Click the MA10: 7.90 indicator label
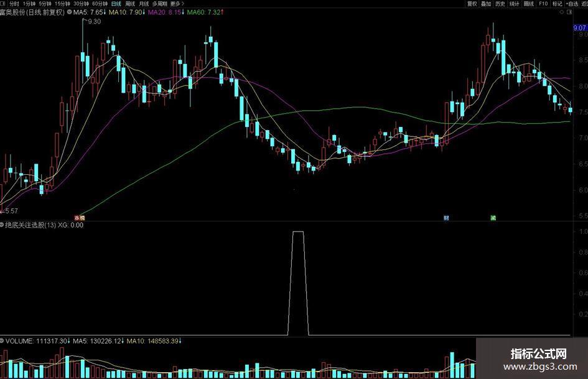Screen dimensions: 588x379 point(127,12)
